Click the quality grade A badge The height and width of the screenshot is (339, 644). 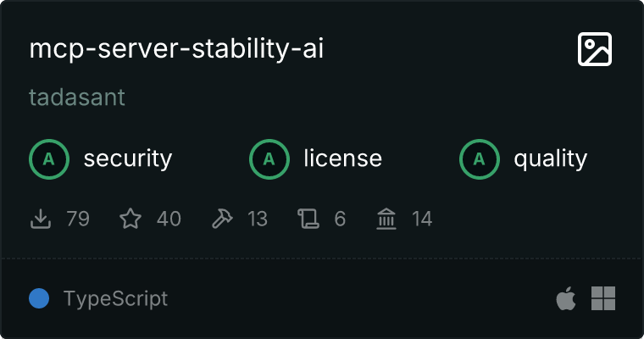coord(480,158)
